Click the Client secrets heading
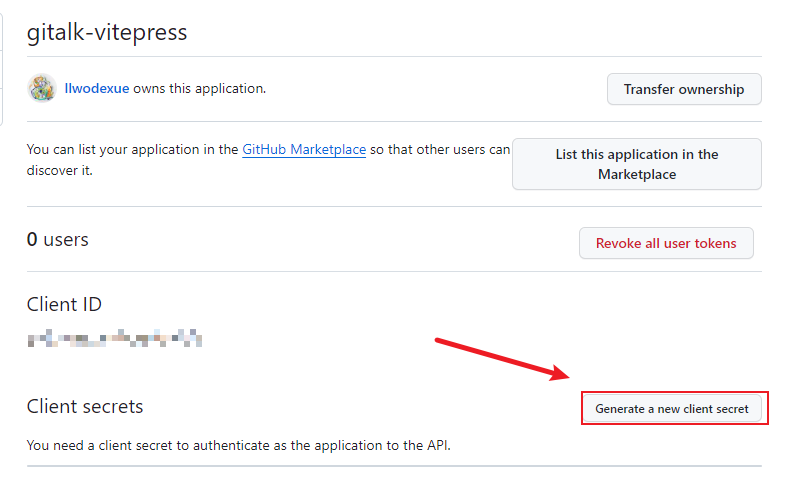806x478 pixels. point(85,407)
